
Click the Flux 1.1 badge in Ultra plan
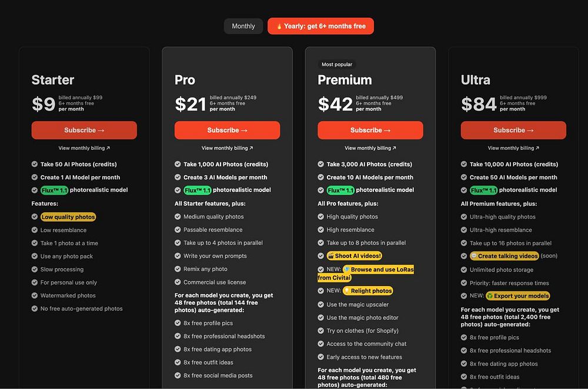(x=484, y=190)
